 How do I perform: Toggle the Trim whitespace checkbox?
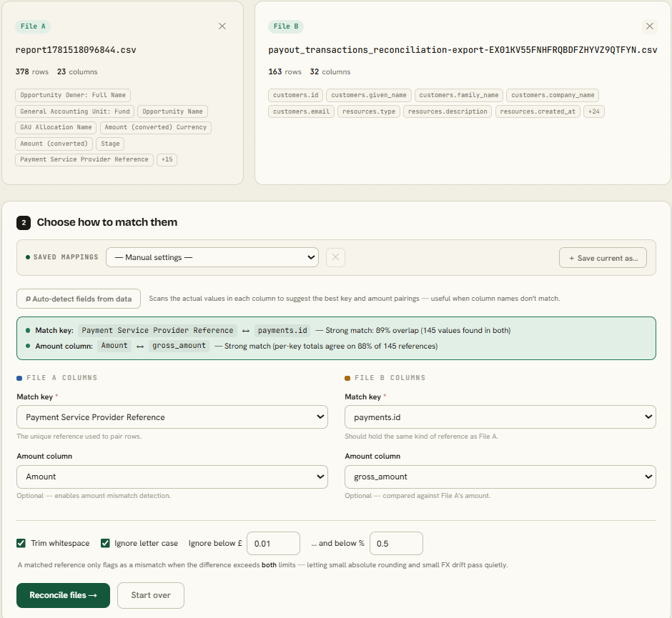click(x=21, y=543)
